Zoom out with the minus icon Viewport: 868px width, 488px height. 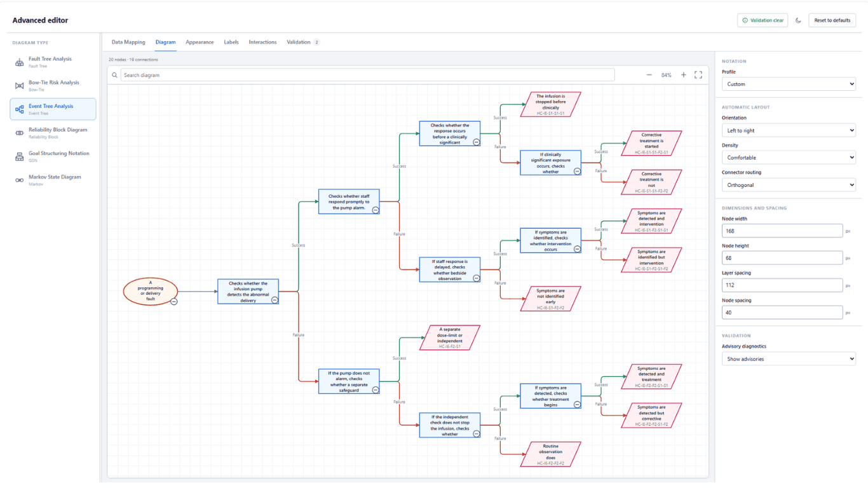tap(649, 75)
